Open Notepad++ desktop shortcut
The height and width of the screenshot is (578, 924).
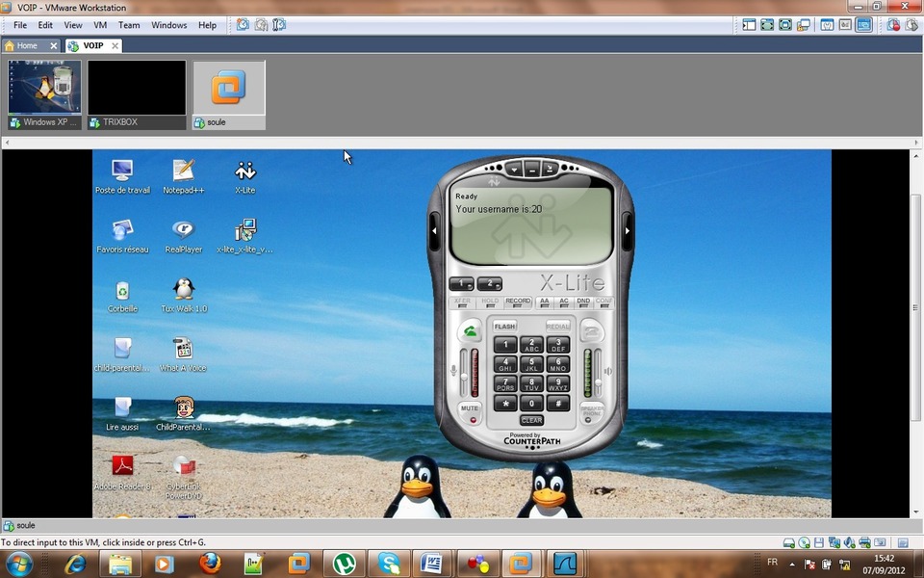click(183, 171)
